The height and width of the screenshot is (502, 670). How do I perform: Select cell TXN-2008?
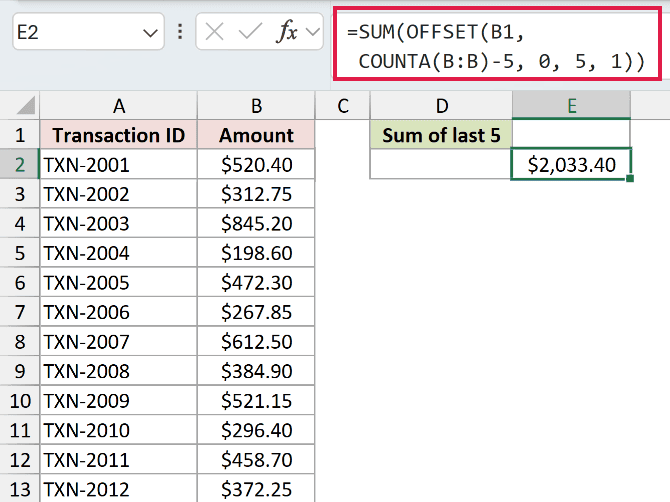point(118,371)
